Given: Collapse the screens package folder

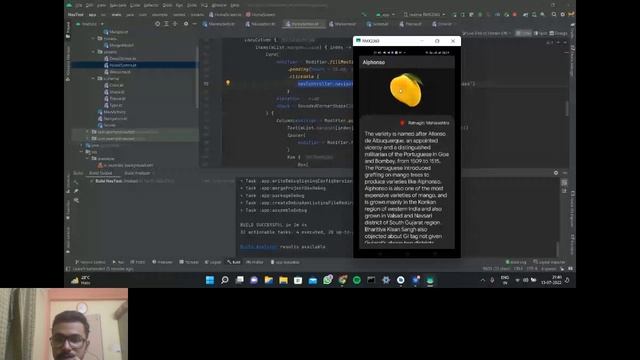Looking at the screenshot, I should 94,52.
